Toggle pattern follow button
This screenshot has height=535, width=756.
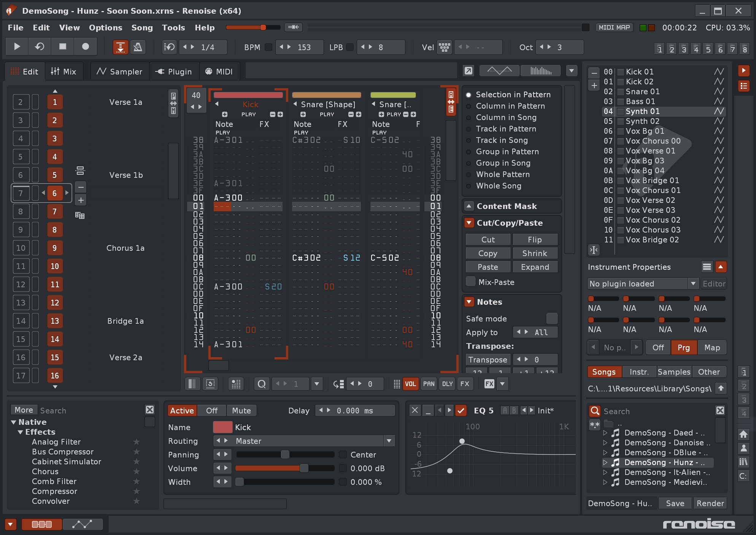[120, 47]
